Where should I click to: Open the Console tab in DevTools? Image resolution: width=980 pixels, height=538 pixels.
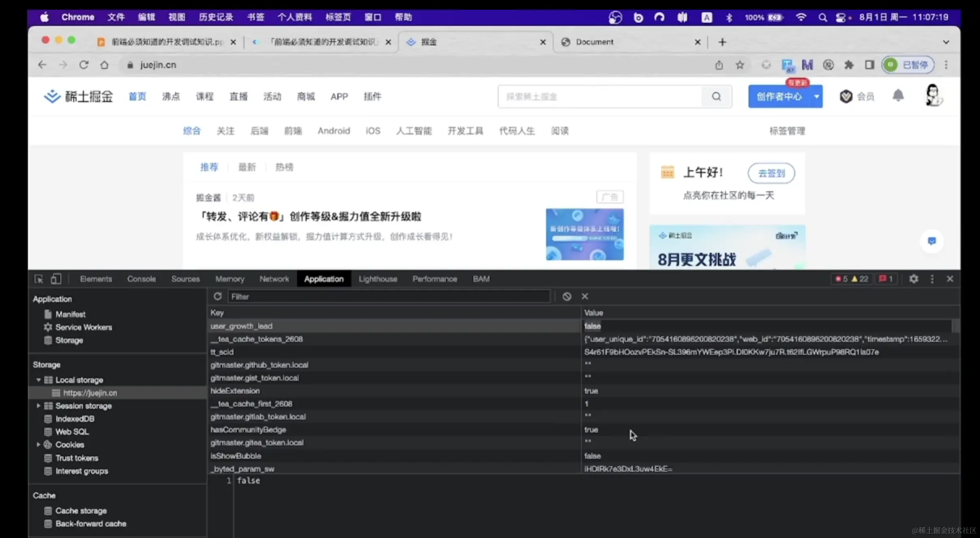[141, 279]
